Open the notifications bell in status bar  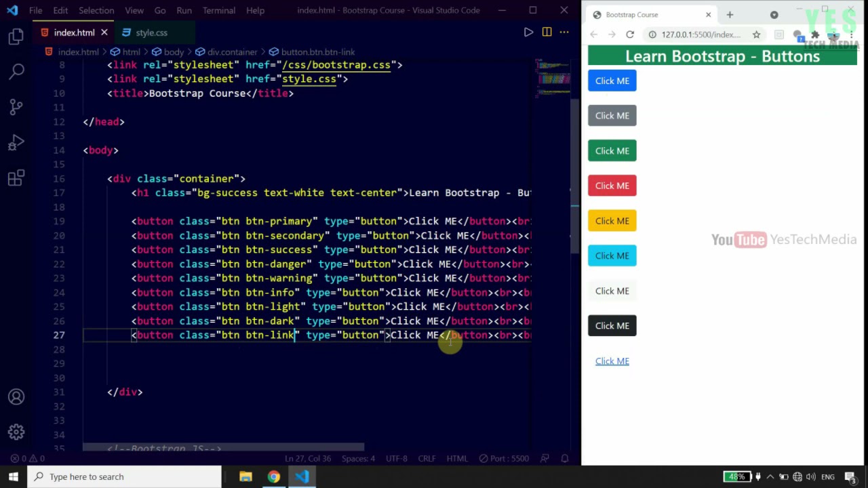[564, 458]
